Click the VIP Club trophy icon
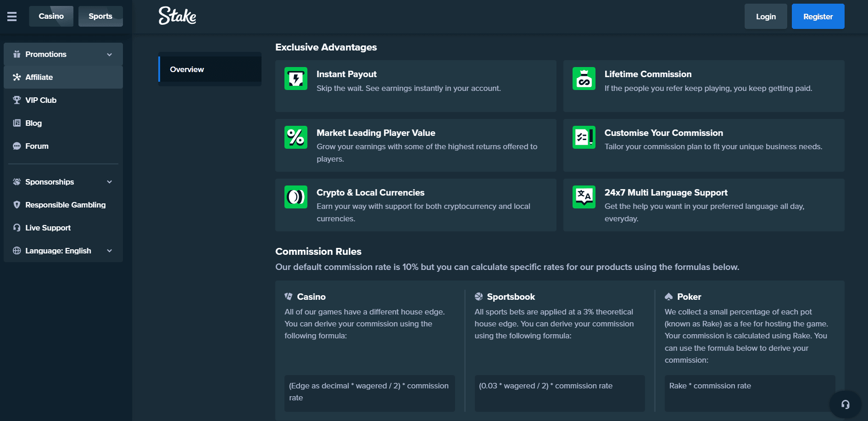Image resolution: width=868 pixels, height=421 pixels. coord(17,100)
